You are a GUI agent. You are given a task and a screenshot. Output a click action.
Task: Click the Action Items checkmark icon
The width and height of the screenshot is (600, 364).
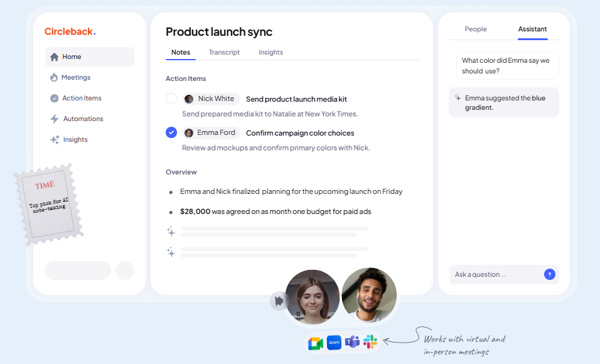(x=55, y=98)
